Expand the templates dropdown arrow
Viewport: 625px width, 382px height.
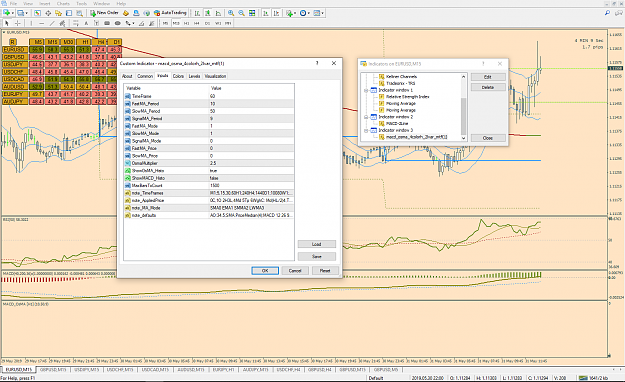click(322, 13)
